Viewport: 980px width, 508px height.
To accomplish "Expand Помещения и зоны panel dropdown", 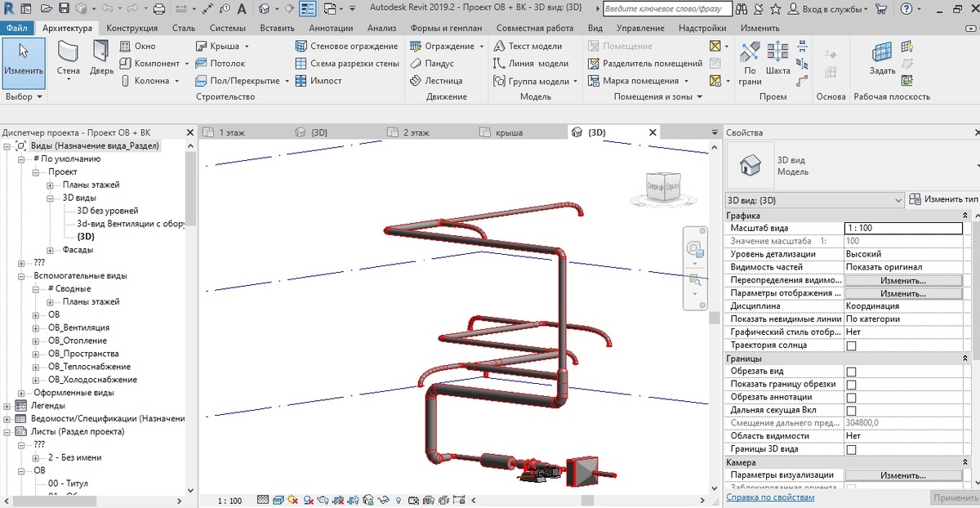I will pyautogui.click(x=658, y=96).
